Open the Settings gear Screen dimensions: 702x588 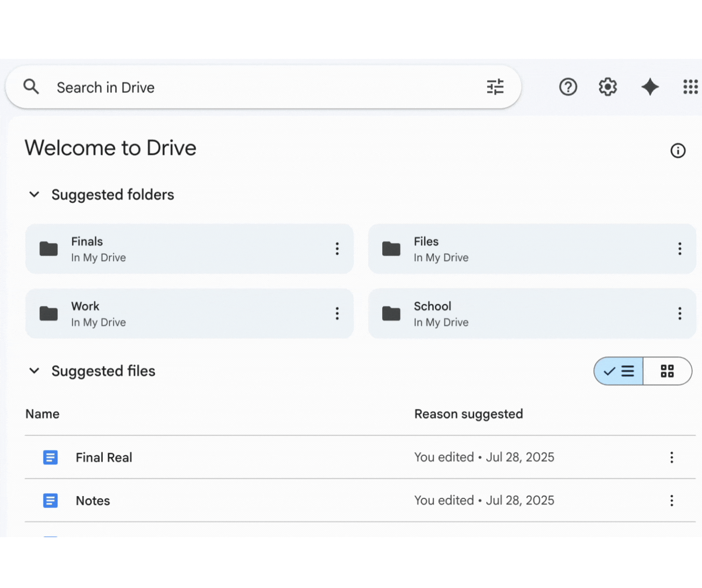click(x=608, y=87)
